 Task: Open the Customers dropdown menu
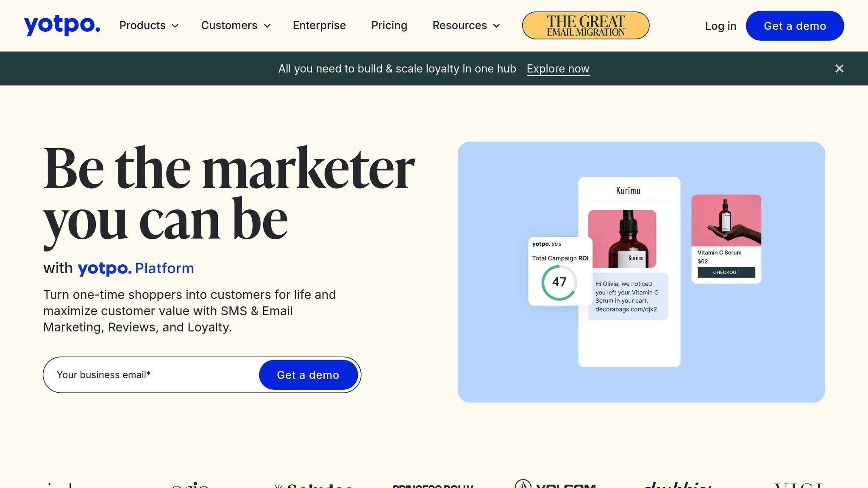click(x=236, y=25)
